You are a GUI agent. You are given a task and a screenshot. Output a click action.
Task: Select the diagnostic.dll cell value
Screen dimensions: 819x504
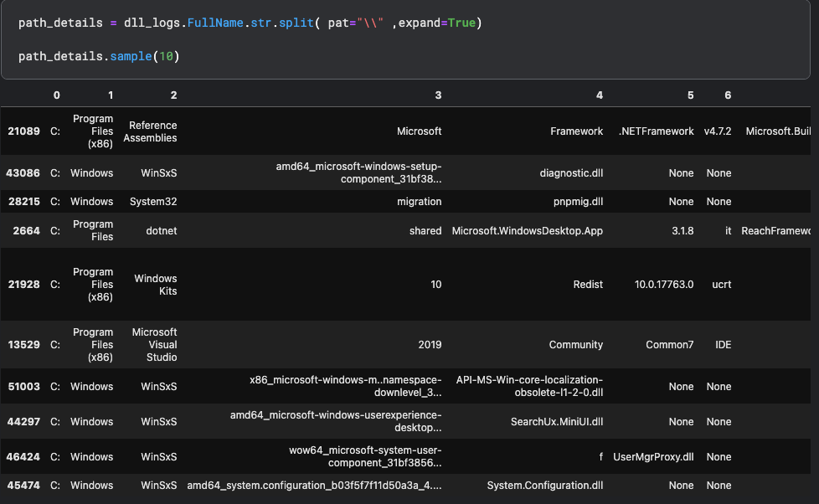pyautogui.click(x=573, y=173)
